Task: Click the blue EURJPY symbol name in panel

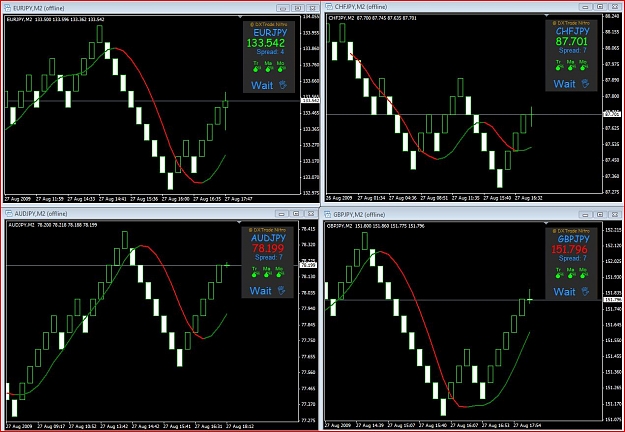Action: click(270, 33)
